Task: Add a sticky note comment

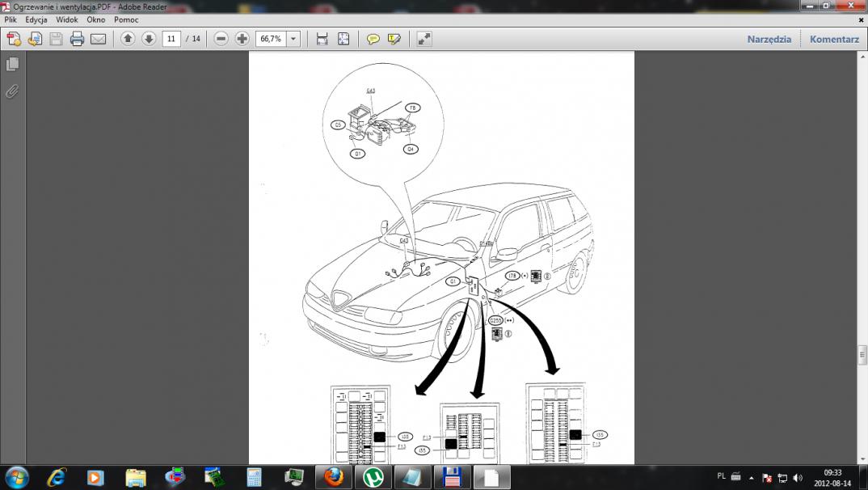Action: pos(373,39)
